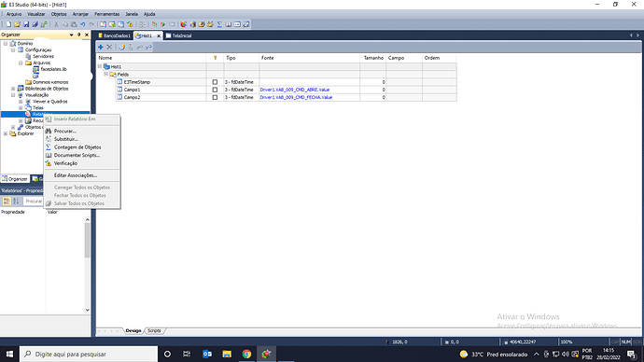Click the green Run domain play icon
The height and width of the screenshot is (362, 644).
click(x=163, y=24)
